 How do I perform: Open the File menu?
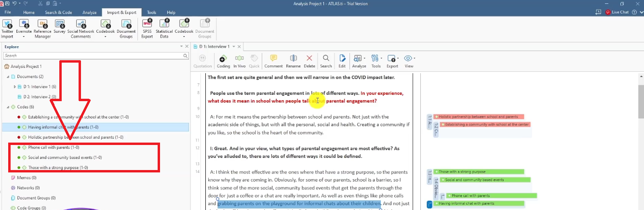[8, 12]
